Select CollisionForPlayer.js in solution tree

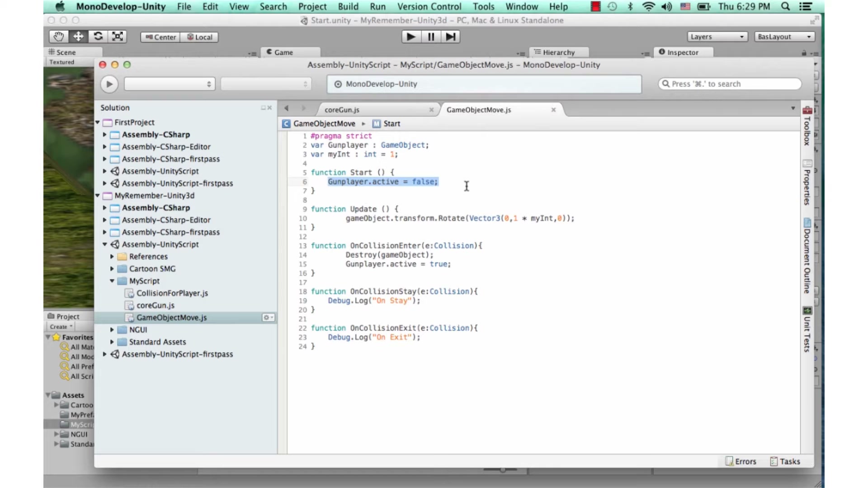(x=172, y=293)
